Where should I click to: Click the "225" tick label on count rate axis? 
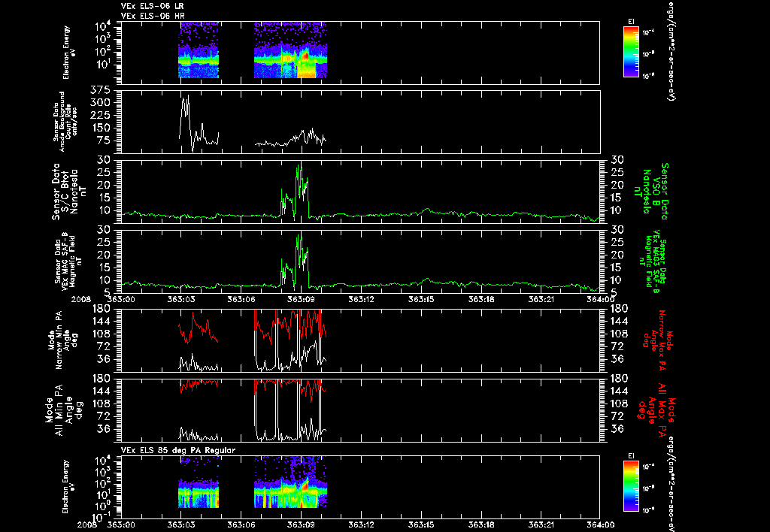[102, 115]
